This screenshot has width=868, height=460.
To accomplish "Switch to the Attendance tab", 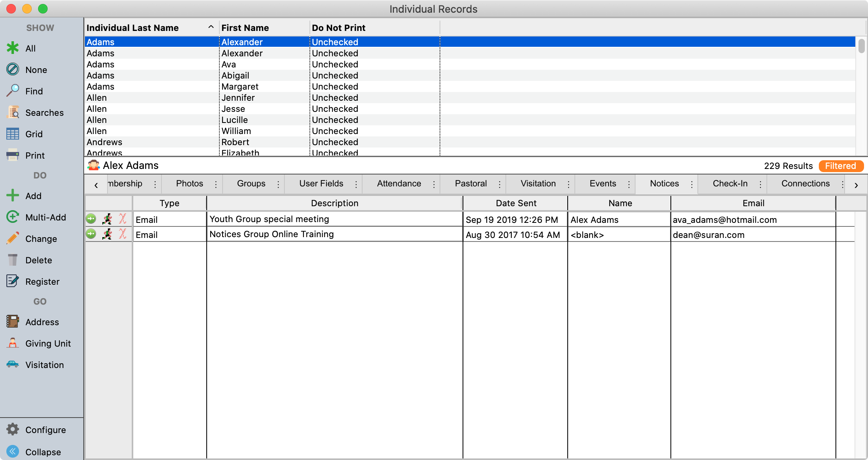I will click(399, 184).
